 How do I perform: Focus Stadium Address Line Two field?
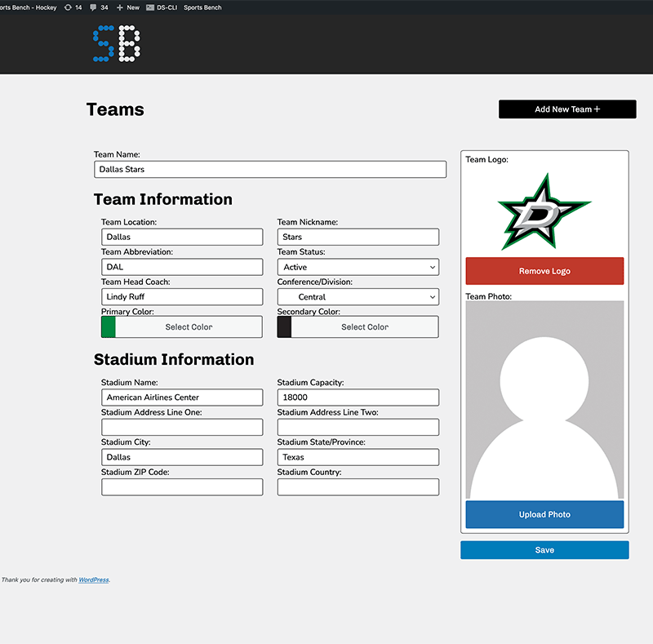(x=358, y=428)
